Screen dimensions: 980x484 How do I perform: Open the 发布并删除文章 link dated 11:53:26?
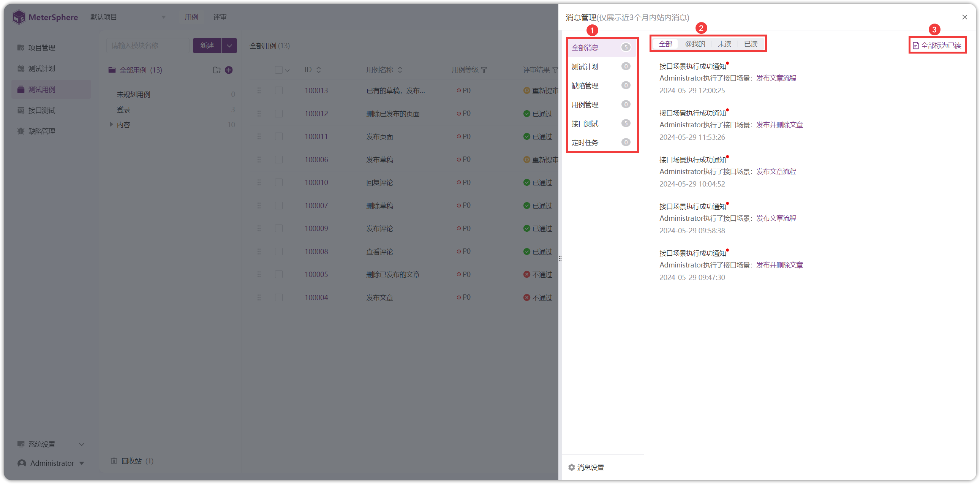[x=779, y=125]
